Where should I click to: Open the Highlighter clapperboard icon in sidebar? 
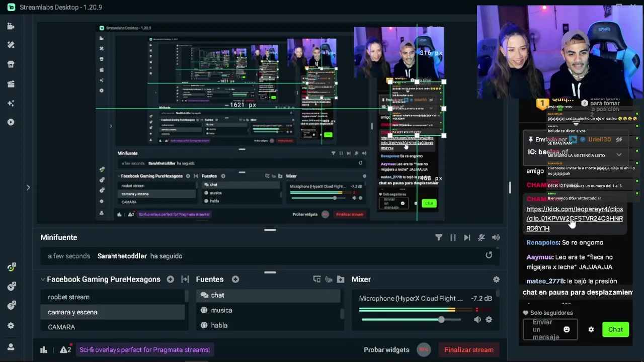(x=11, y=84)
